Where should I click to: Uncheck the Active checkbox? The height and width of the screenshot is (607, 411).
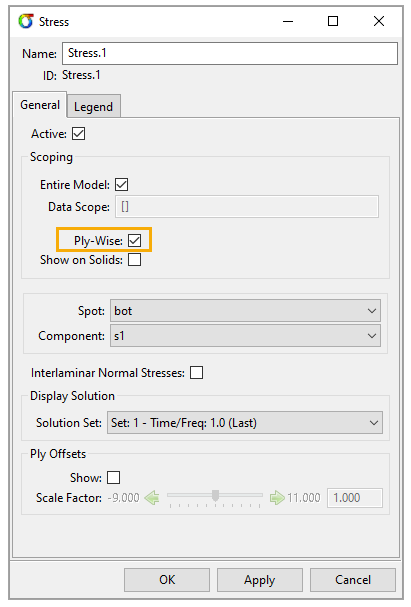coord(79,134)
